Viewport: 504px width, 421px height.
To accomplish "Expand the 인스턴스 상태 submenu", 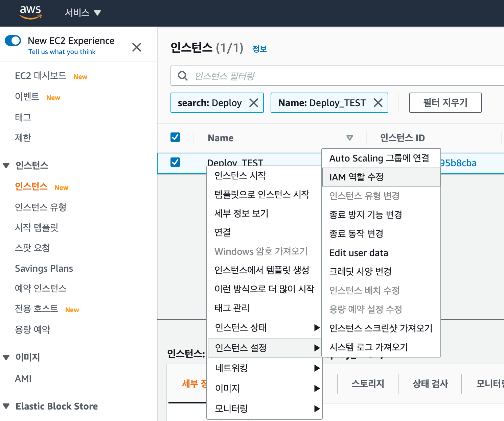I will (264, 327).
